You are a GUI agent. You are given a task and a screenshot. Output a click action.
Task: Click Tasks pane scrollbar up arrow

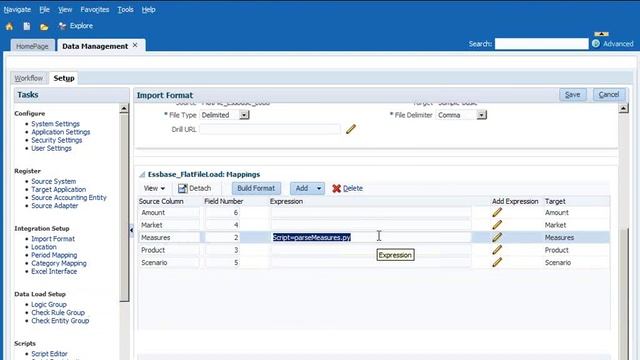click(124, 109)
